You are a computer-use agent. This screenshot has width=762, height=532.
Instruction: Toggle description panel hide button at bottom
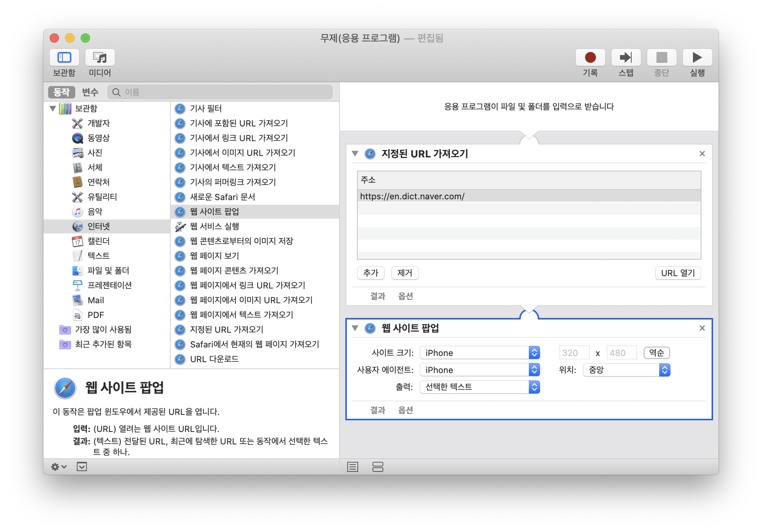(x=82, y=467)
